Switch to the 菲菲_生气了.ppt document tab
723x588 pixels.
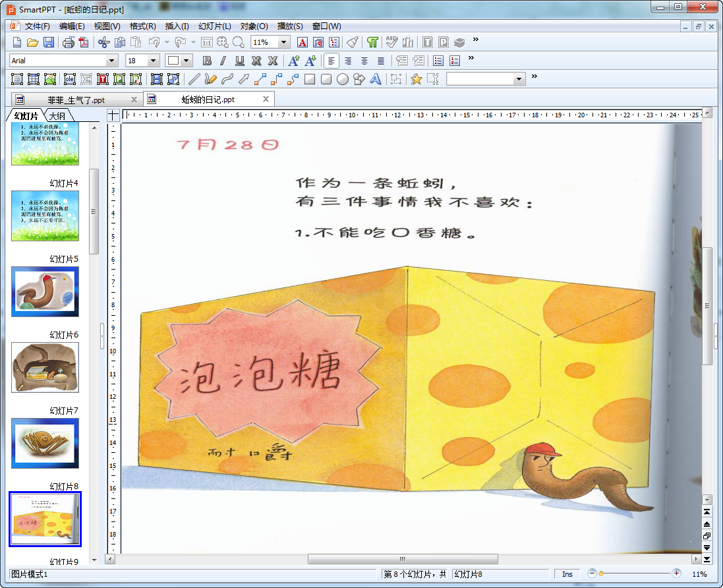pyautogui.click(x=76, y=100)
